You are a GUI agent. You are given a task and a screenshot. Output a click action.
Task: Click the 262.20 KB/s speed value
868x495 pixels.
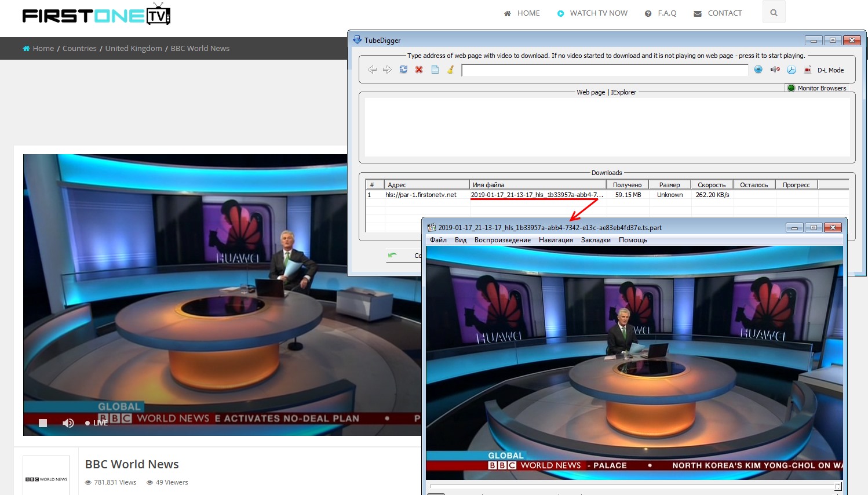[712, 195]
